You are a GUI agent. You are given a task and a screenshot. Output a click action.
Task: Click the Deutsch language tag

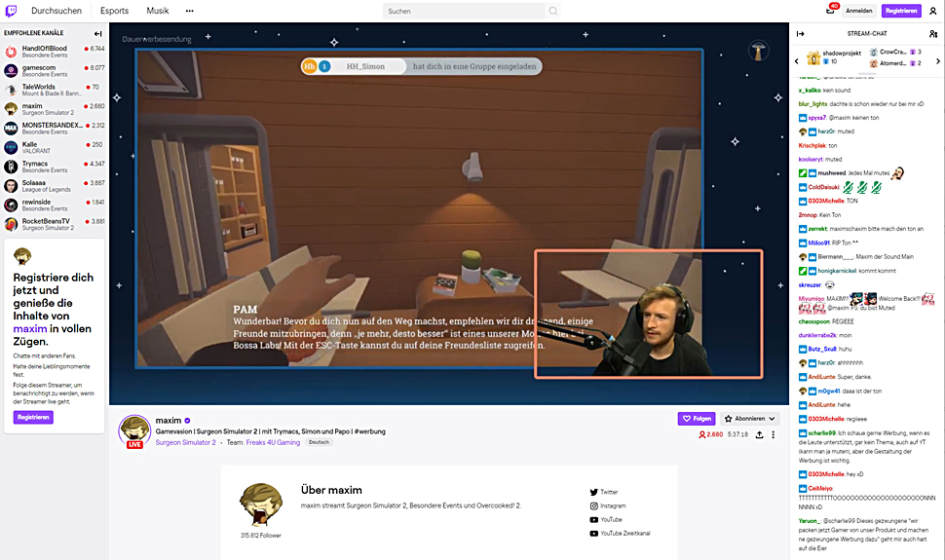click(x=319, y=442)
